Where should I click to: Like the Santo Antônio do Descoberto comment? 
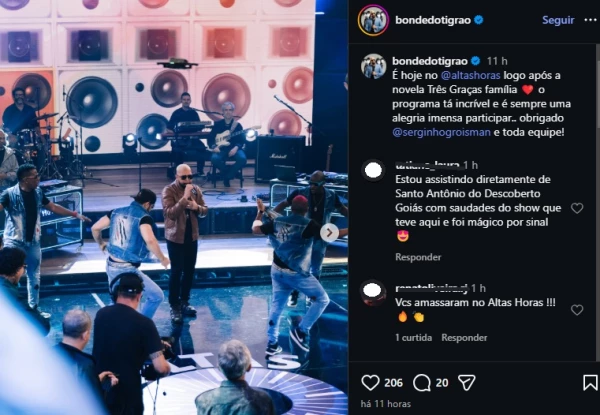(x=577, y=208)
